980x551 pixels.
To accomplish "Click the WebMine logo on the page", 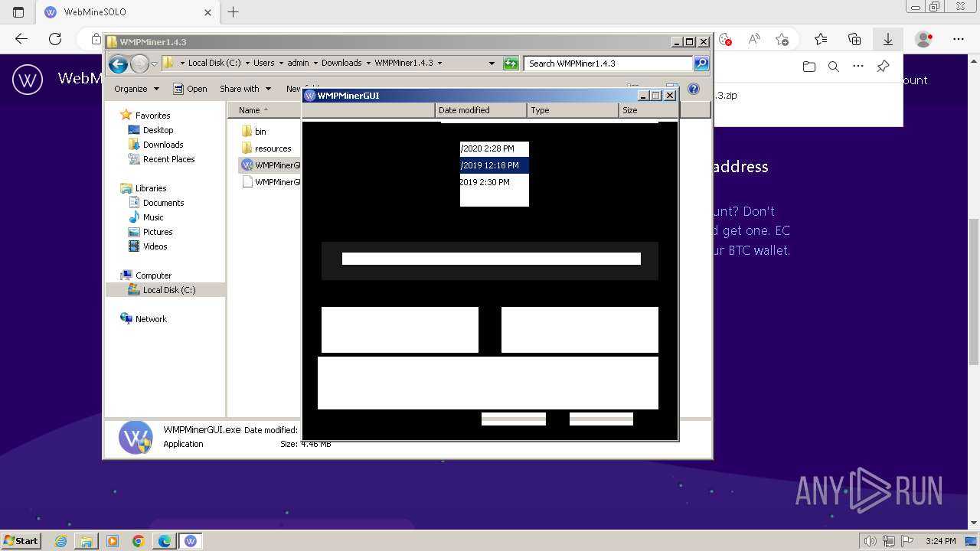I will pos(28,79).
